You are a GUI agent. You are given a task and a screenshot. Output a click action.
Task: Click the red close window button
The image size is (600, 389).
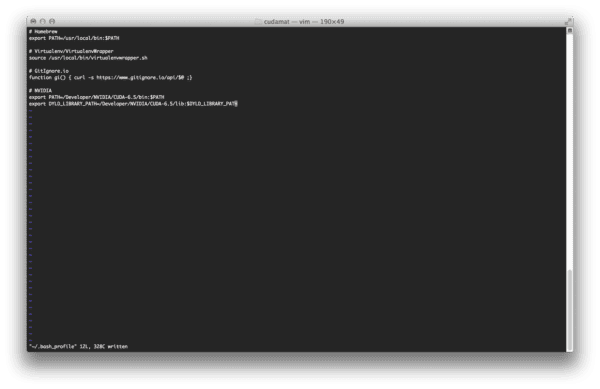click(x=33, y=21)
